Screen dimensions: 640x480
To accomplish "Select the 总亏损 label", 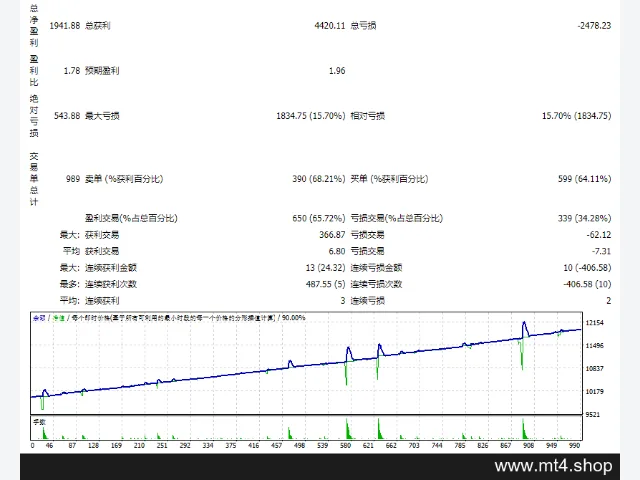I will [x=363, y=26].
